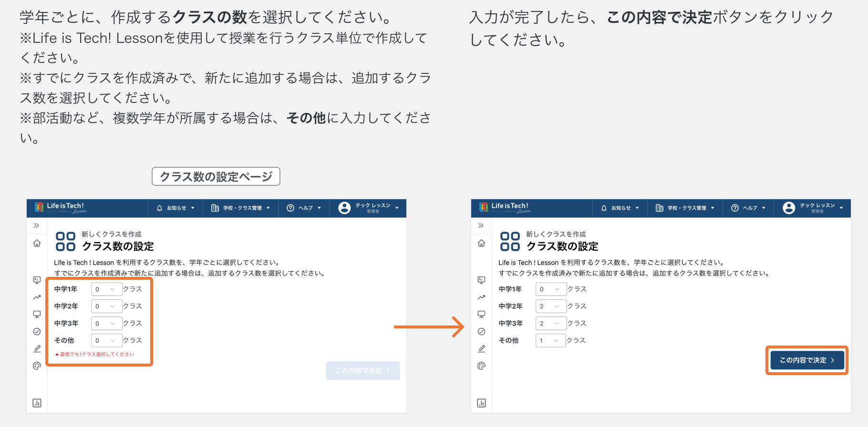The height and width of the screenshot is (427, 868).
Task: Open 中学3年 dropdown showing 2, right screenshot
Action: [x=551, y=324]
